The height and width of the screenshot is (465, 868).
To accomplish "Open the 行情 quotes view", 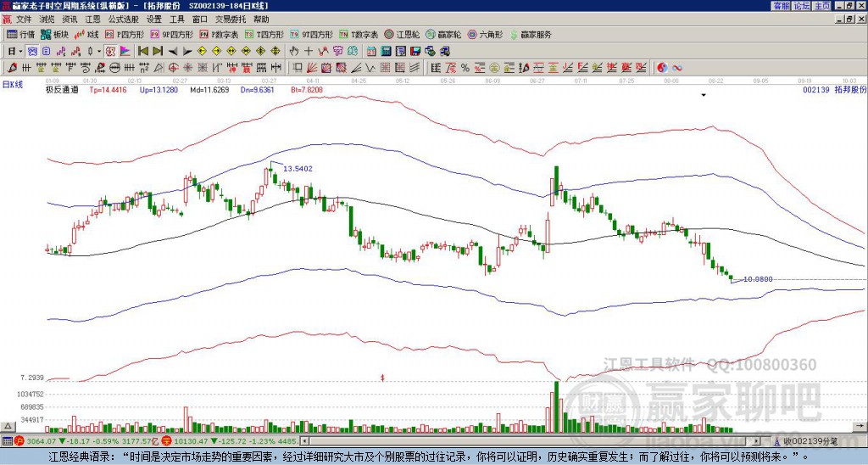I will (21, 35).
